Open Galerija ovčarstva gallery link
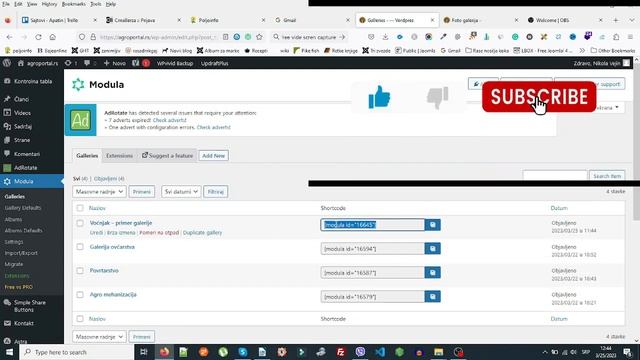The width and height of the screenshot is (640, 360). click(112, 247)
